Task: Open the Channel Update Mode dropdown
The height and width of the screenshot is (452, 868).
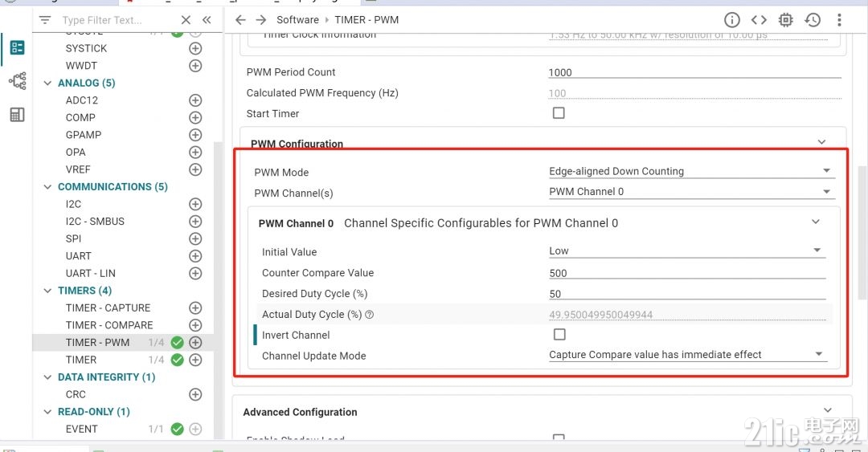Action: [x=687, y=355]
